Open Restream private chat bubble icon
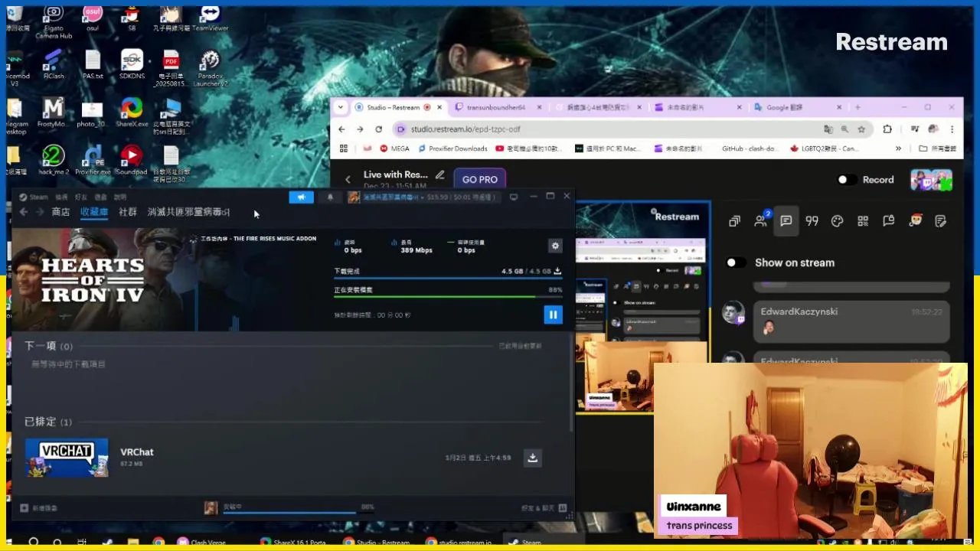 [889, 221]
